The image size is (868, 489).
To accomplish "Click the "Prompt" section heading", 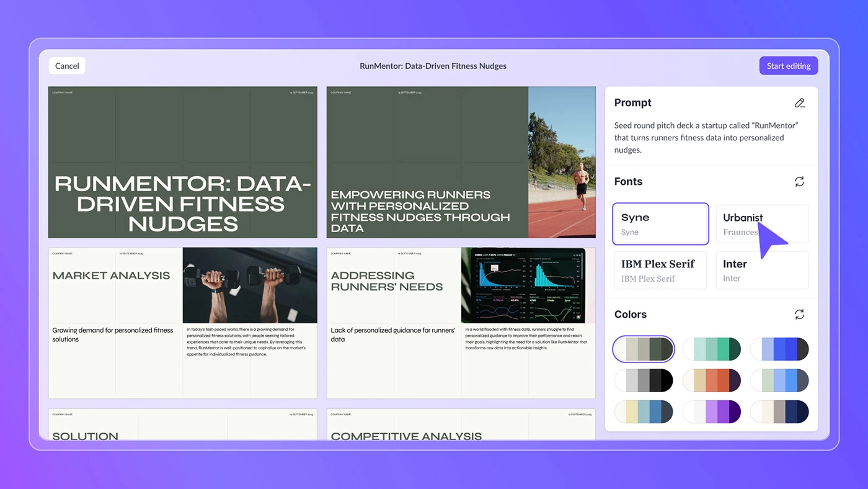I will [x=633, y=103].
